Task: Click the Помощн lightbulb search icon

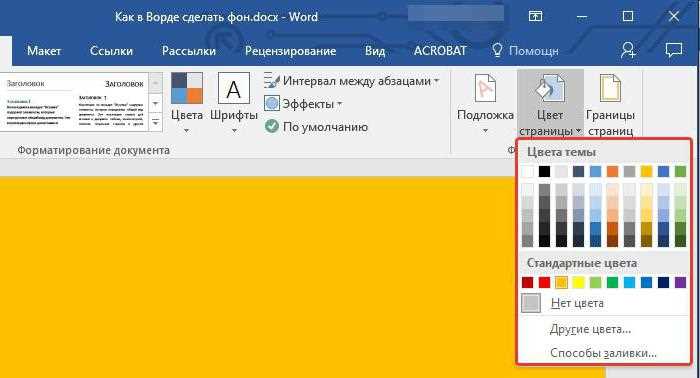Action: pos(497,50)
